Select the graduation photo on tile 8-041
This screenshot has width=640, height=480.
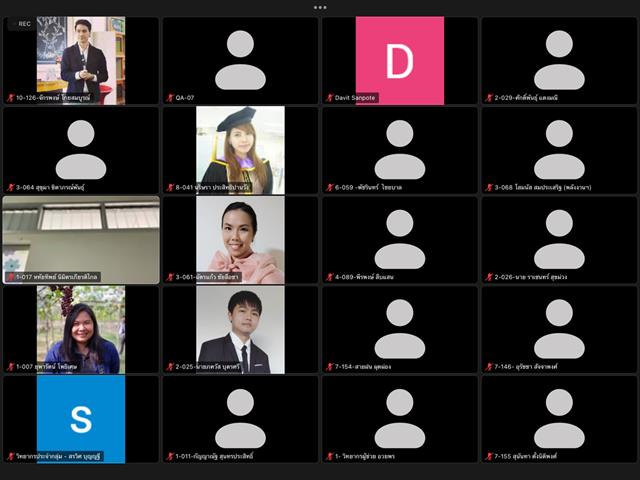point(240,150)
